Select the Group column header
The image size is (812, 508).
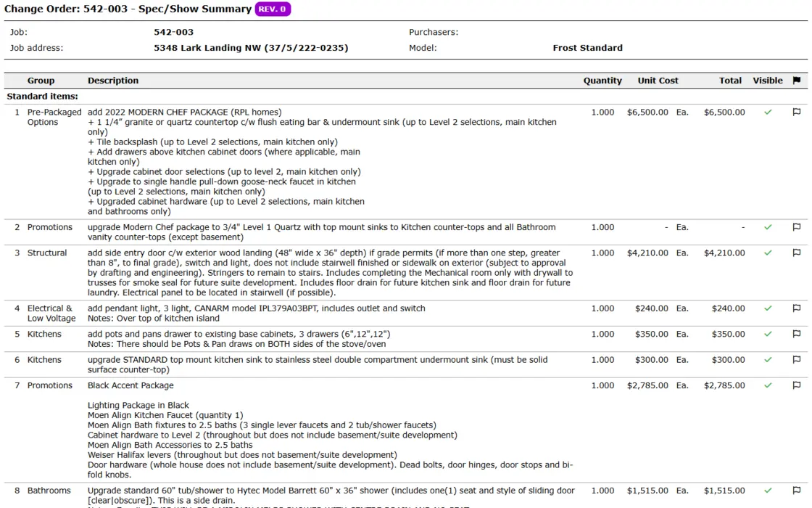(41, 81)
